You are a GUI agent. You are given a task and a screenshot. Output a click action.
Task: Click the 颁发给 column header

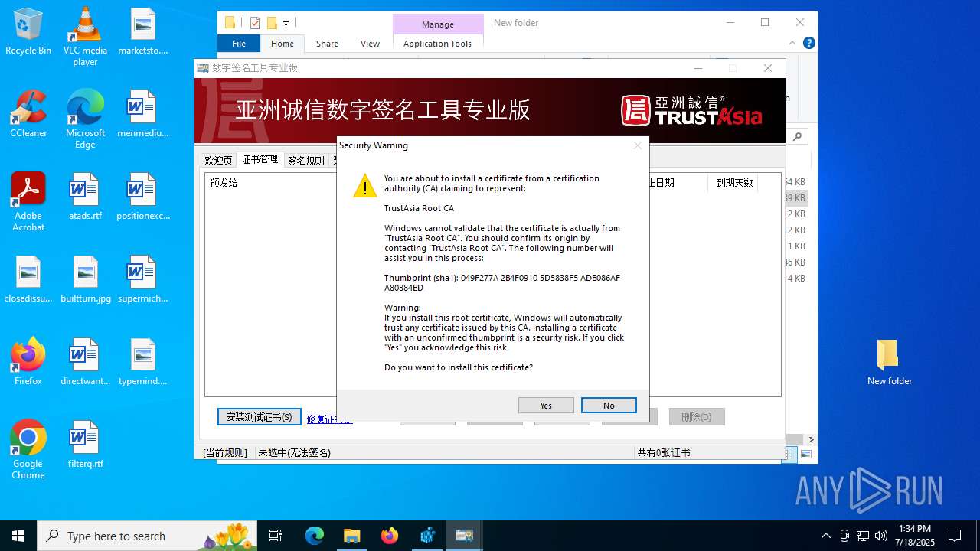point(224,183)
